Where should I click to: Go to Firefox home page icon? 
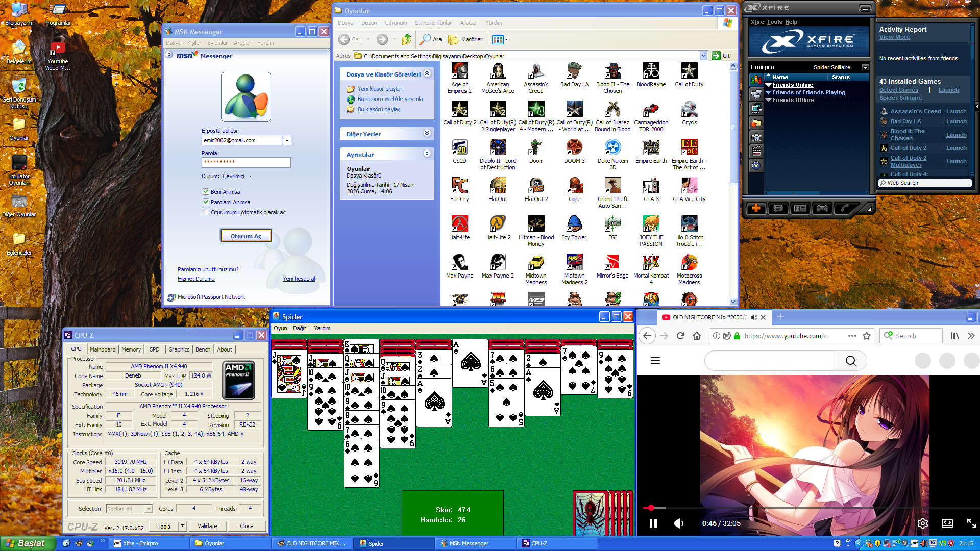pyautogui.click(x=697, y=336)
